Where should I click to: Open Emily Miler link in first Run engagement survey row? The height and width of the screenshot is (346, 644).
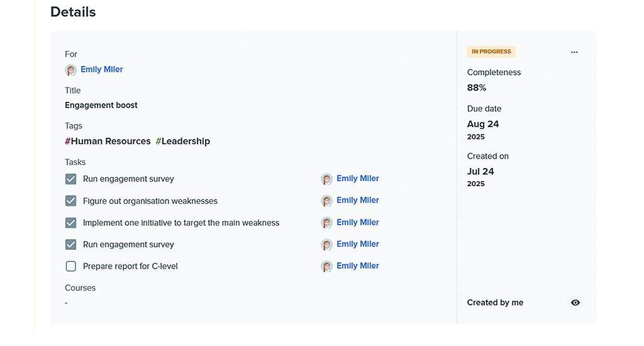point(358,178)
